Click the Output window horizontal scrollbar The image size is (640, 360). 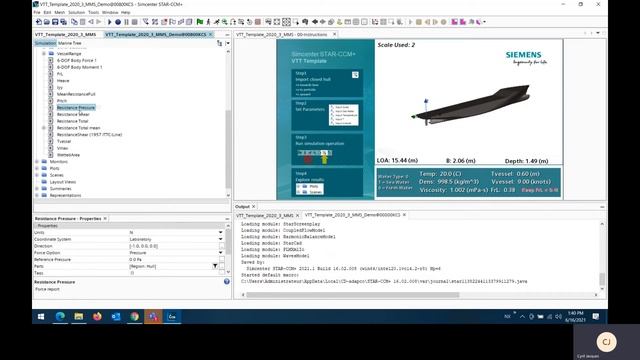tap(353, 295)
